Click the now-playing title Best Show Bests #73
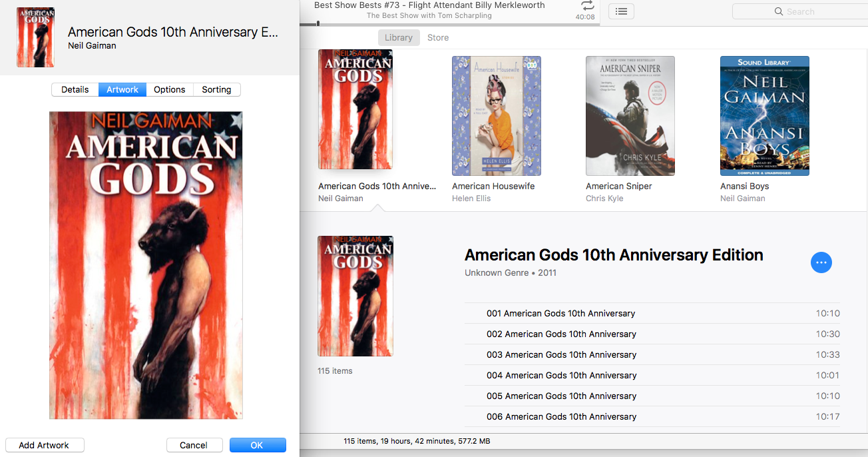Screen dimensions: 868x457 pyautogui.click(x=429, y=5)
